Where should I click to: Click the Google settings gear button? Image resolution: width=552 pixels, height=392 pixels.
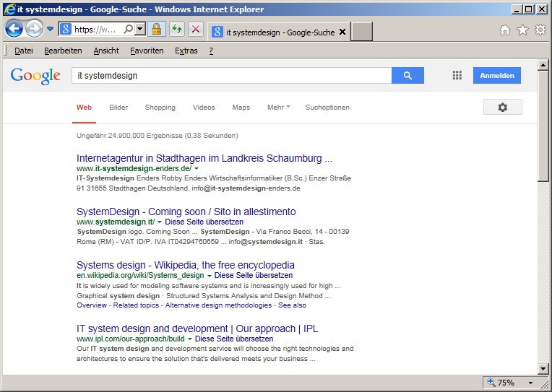click(x=503, y=107)
